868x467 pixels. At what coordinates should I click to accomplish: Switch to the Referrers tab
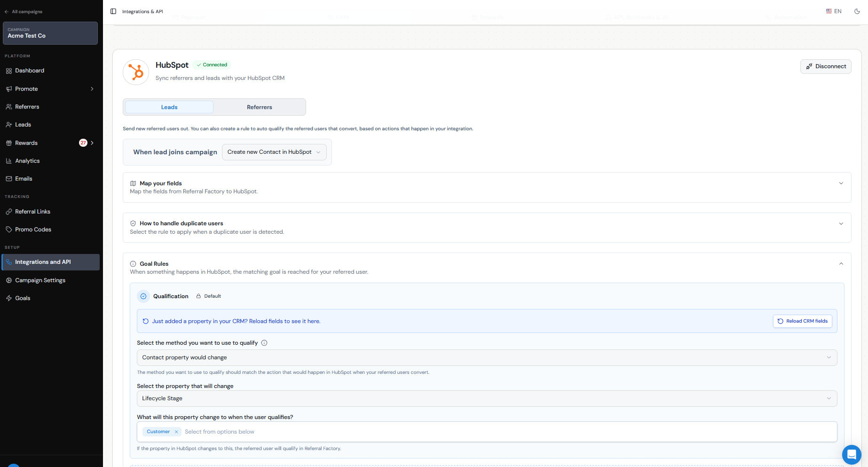[x=260, y=107]
